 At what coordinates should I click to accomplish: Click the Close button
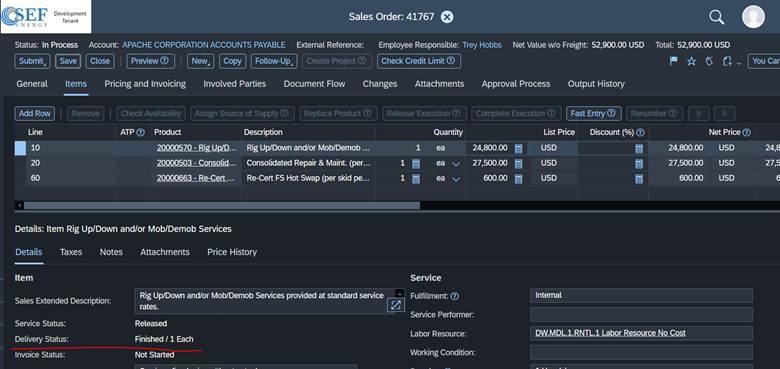pyautogui.click(x=100, y=61)
